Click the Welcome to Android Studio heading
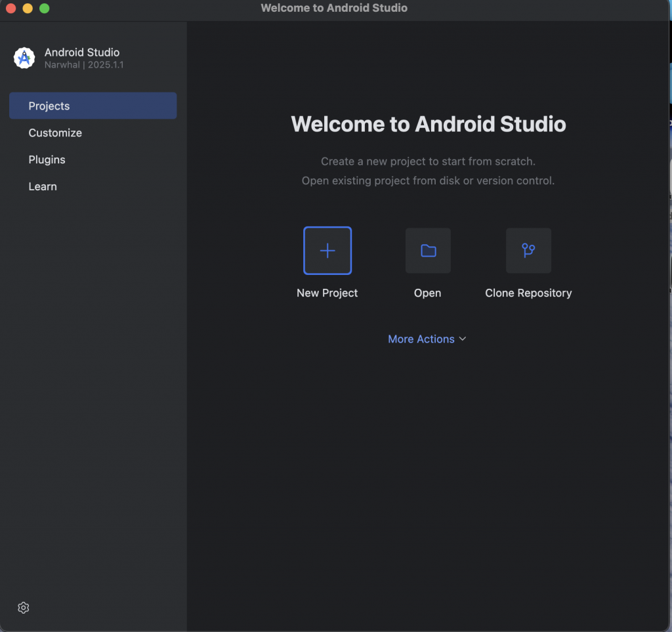672x632 pixels. 428,124
